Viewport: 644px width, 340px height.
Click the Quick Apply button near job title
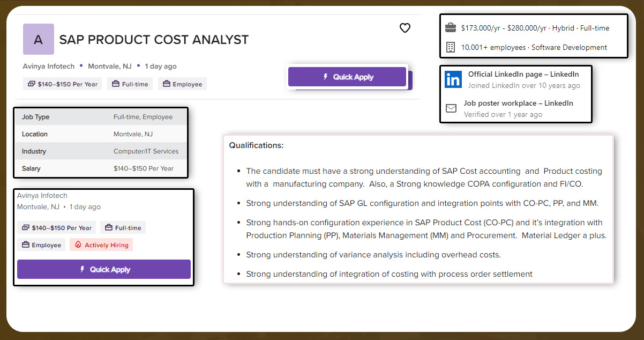347,77
